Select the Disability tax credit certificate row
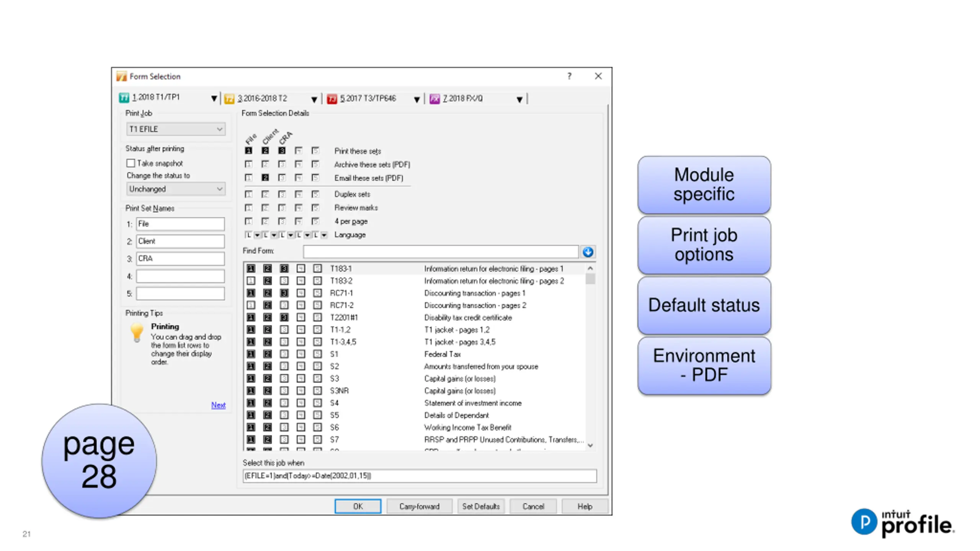The image size is (980, 551). 415,318
